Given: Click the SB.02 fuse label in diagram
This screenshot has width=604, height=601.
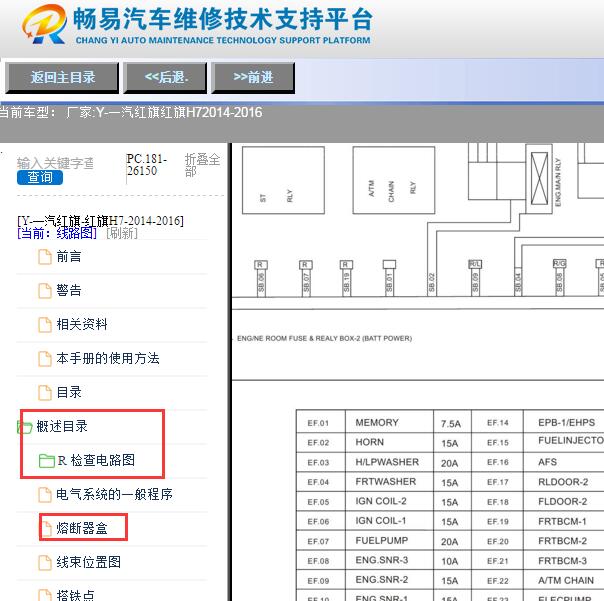Looking at the screenshot, I should 431,283.
